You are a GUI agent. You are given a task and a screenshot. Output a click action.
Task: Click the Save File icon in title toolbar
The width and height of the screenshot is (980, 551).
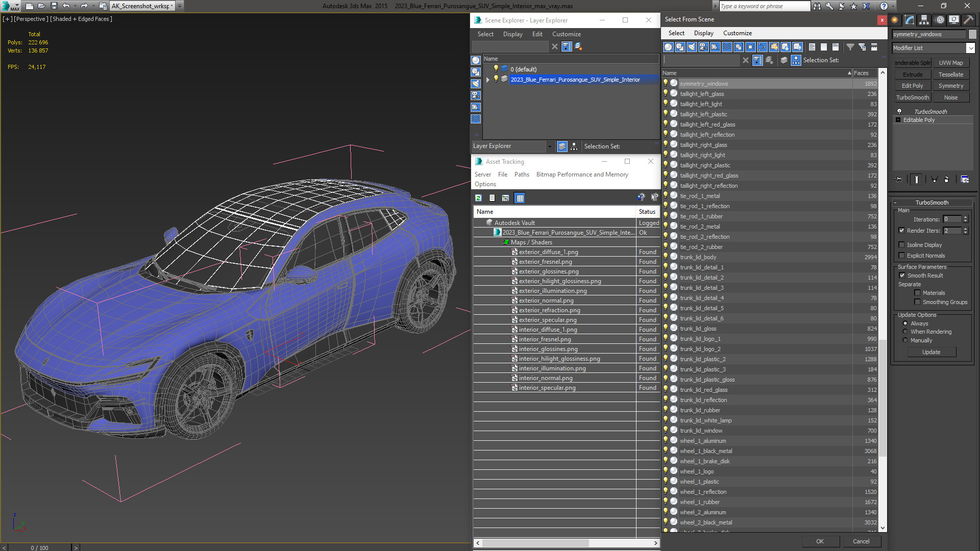coord(54,6)
